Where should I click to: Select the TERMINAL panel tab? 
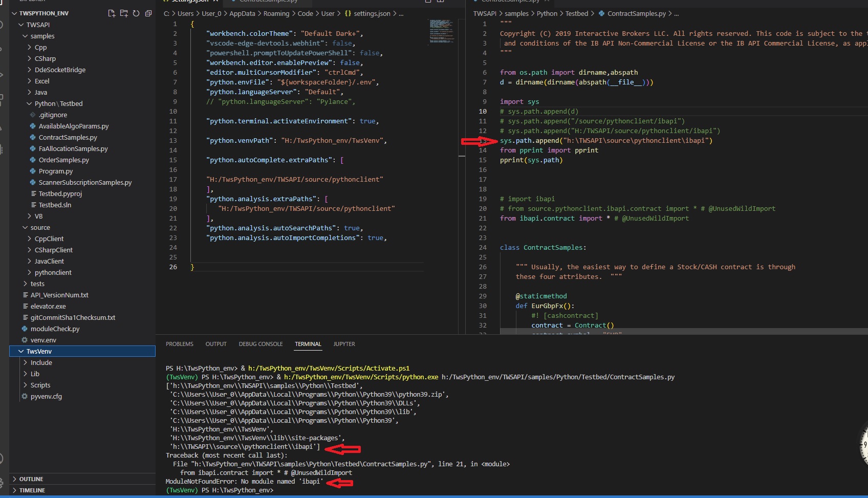pyautogui.click(x=308, y=344)
